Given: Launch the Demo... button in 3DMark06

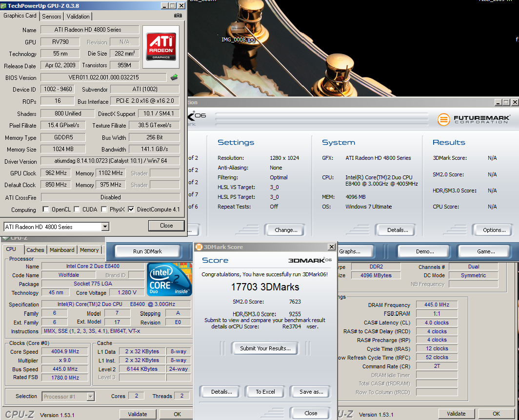Looking at the screenshot, I should (425, 251).
